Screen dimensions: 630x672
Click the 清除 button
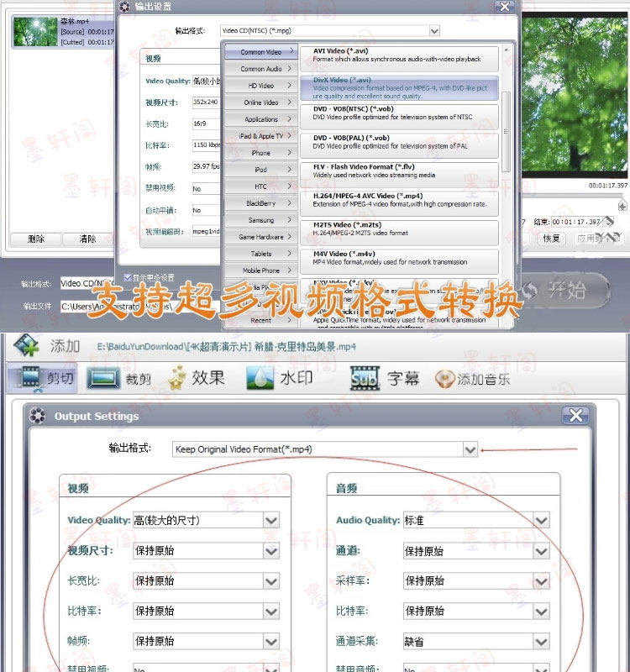[87, 239]
